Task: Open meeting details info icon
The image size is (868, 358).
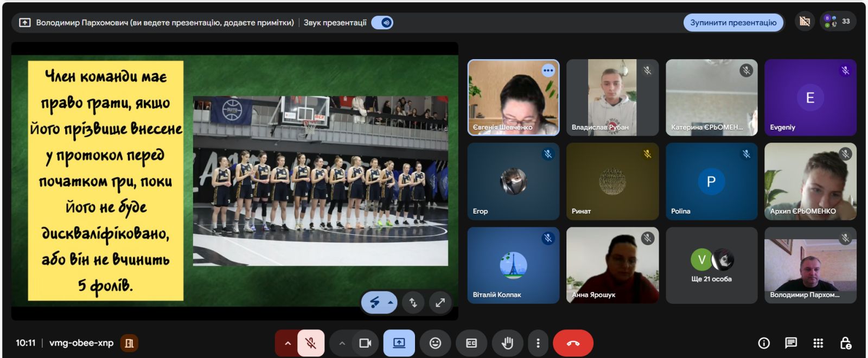Action: click(764, 343)
